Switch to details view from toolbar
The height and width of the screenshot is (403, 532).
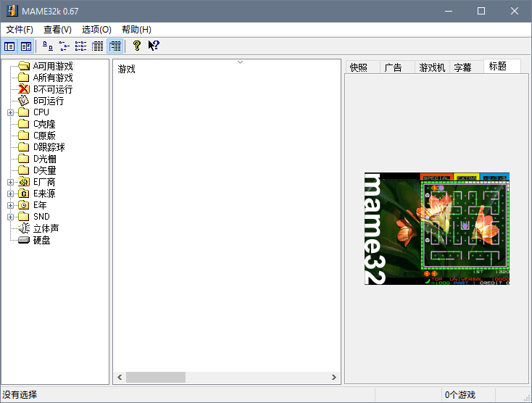click(98, 46)
